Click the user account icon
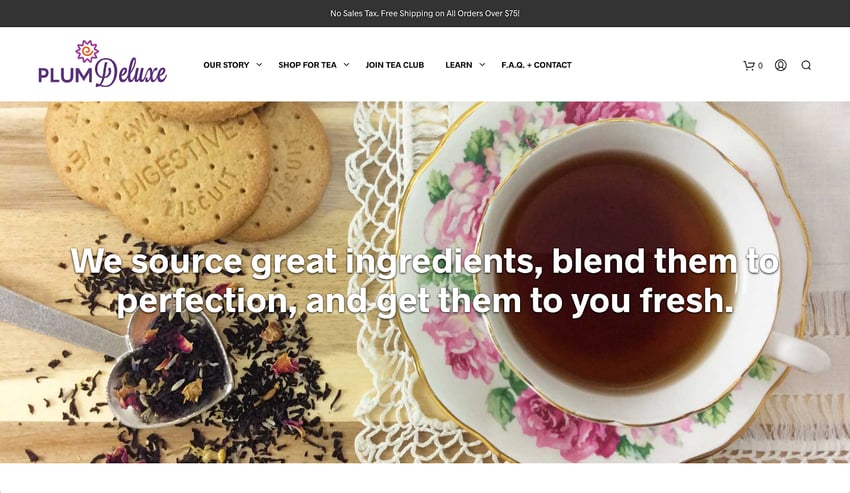Image resolution: width=850 pixels, height=493 pixels. [x=781, y=65]
